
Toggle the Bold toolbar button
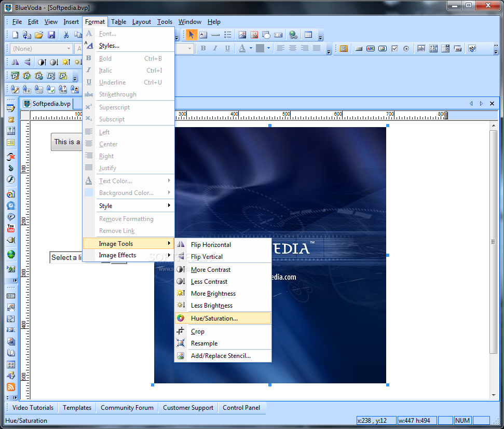(203, 49)
